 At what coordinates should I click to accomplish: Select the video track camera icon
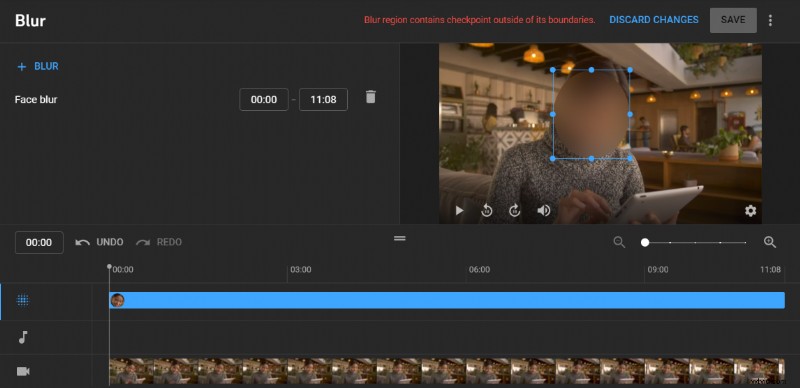[23, 371]
